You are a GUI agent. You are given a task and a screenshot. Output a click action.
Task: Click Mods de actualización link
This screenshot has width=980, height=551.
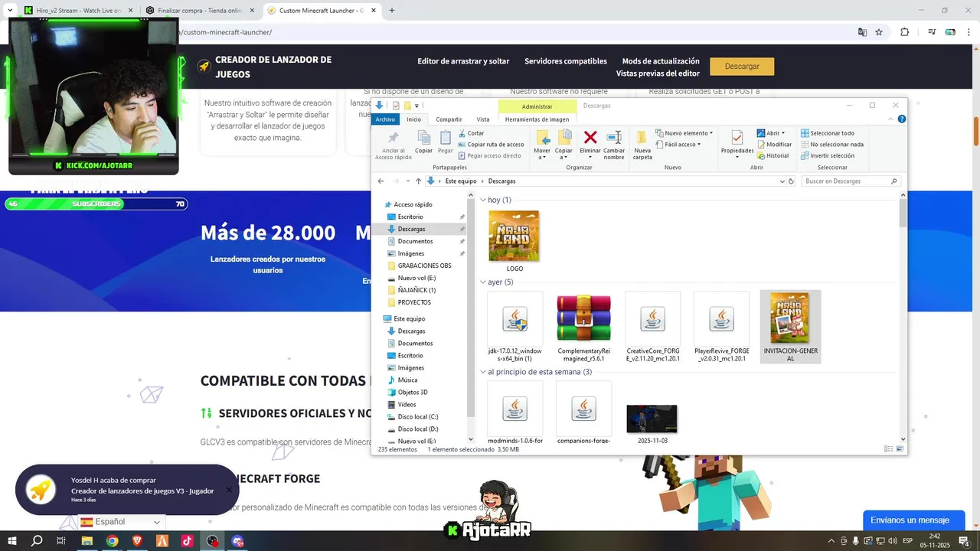pyautogui.click(x=661, y=61)
